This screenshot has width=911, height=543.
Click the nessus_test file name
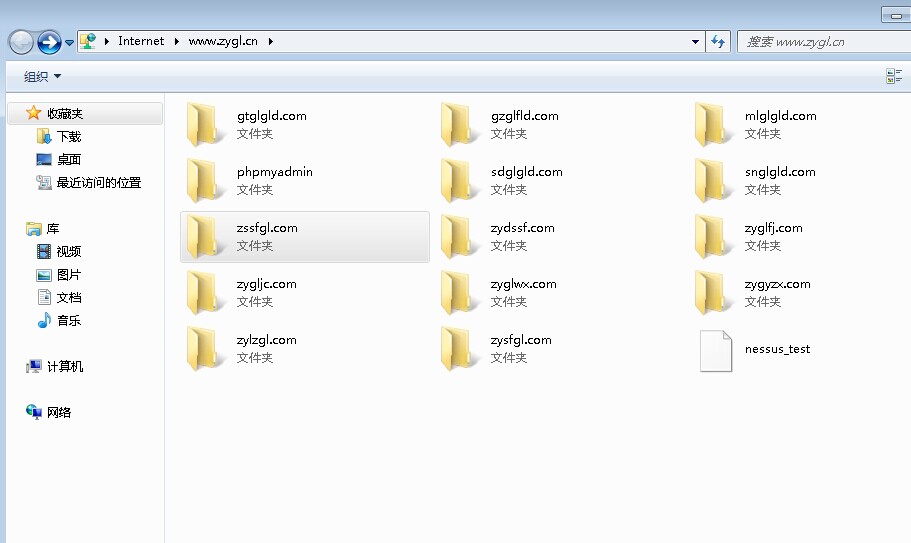coord(777,349)
